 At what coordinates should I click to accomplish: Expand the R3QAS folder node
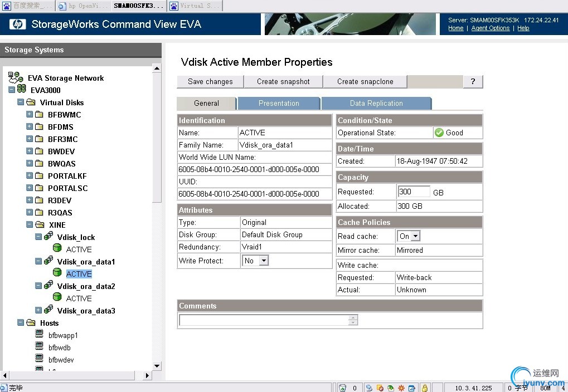click(x=30, y=213)
